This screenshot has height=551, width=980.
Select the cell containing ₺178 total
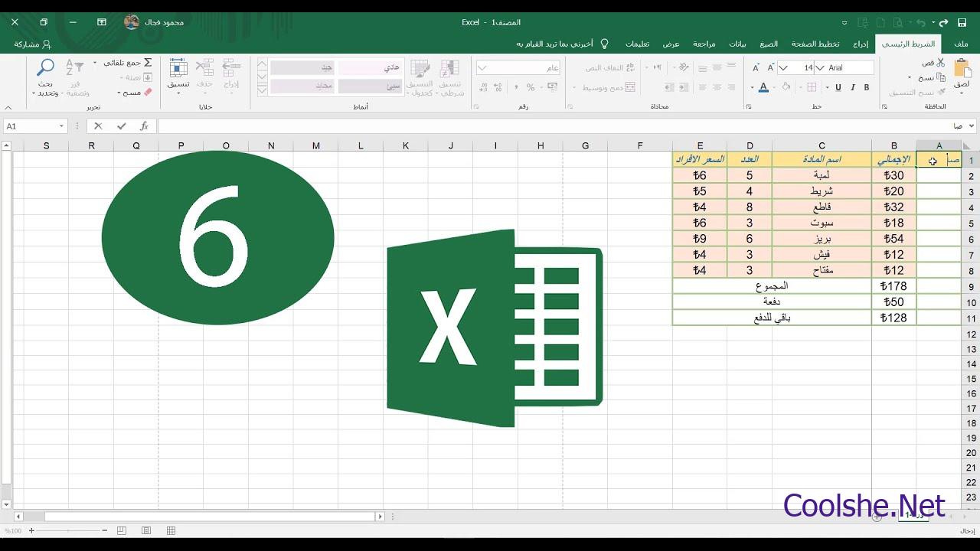click(x=893, y=286)
